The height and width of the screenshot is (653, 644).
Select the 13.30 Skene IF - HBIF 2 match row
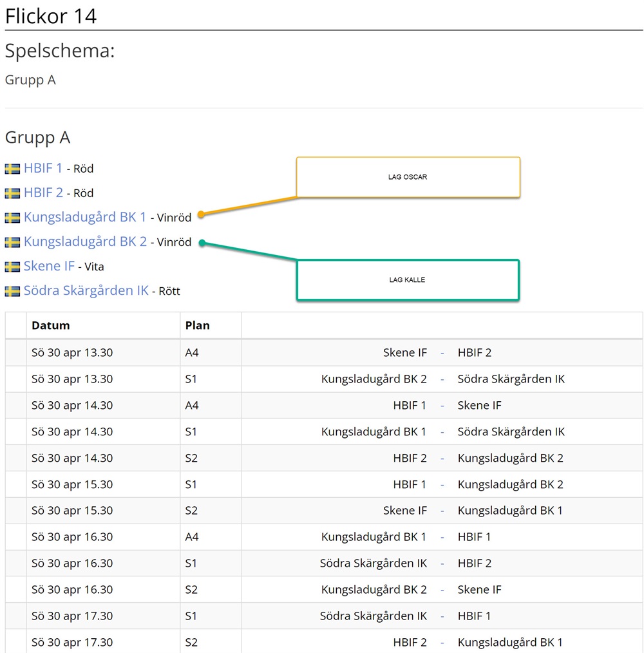[x=324, y=353]
